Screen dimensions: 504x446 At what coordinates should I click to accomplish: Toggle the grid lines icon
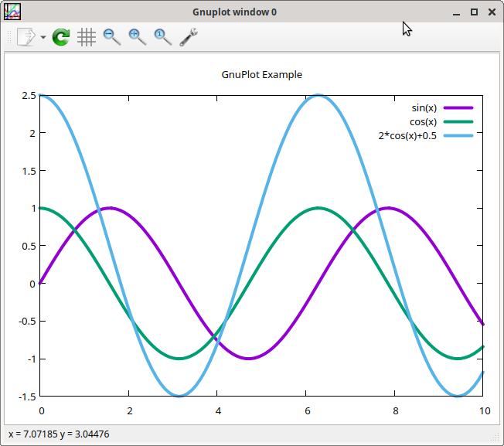(x=87, y=37)
